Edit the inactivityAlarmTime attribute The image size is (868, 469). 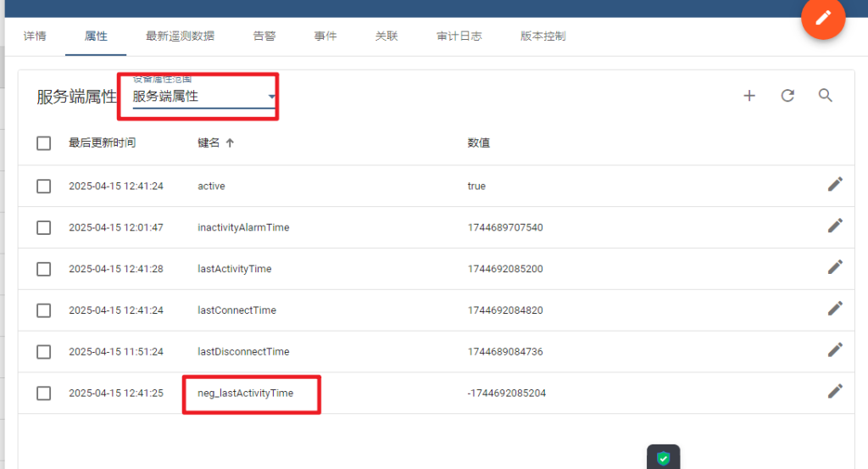point(835,226)
